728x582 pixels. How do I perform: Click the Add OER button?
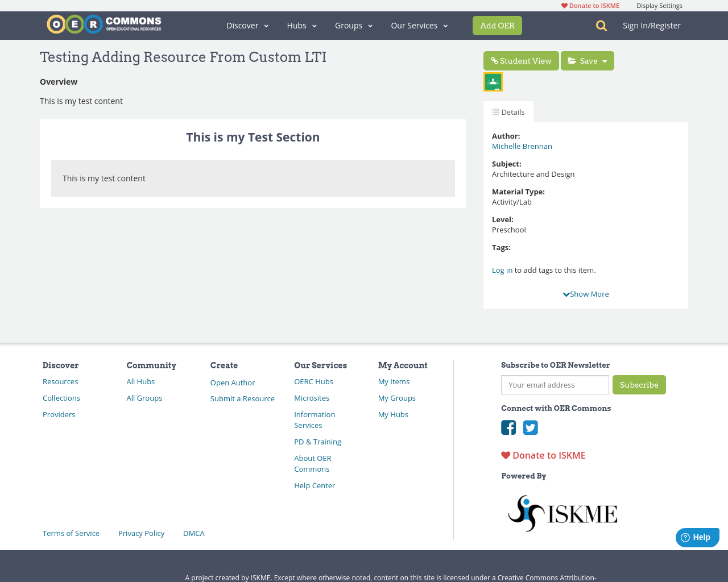497,25
